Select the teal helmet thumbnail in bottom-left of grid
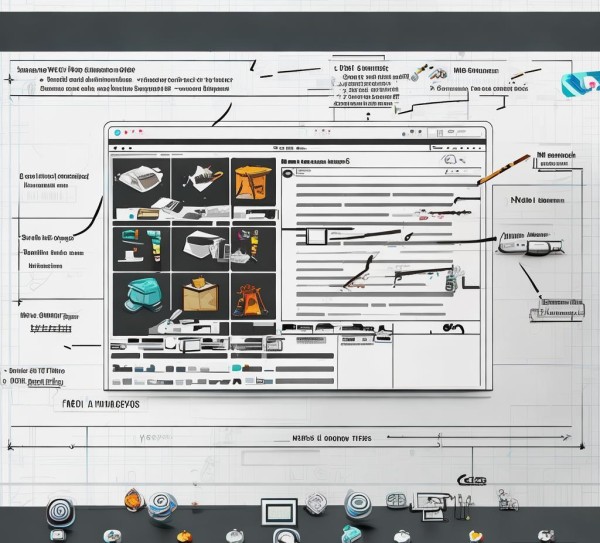The image size is (600, 543). 140,294
